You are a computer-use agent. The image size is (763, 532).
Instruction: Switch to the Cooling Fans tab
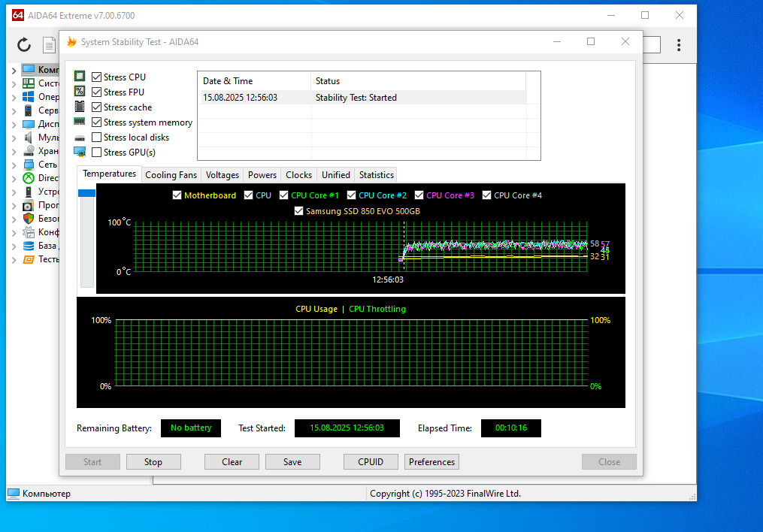(171, 175)
